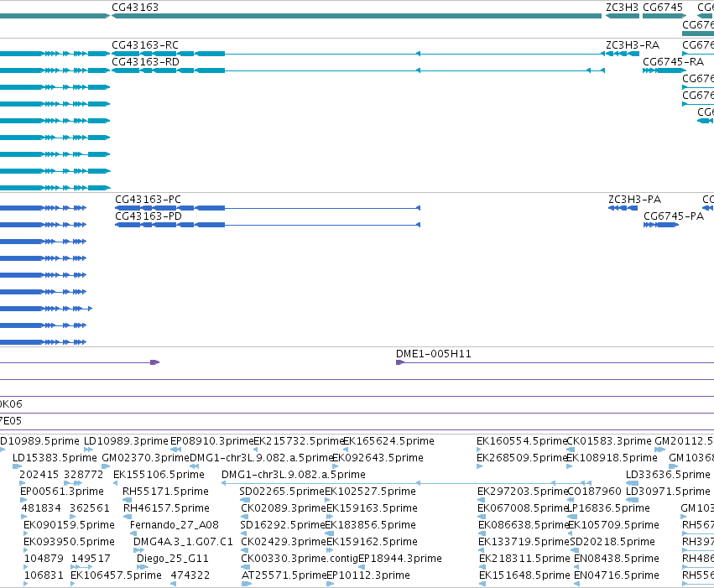This screenshot has width=714, height=588.
Task: Open the CG43163-RD transcript label
Action: point(146,62)
